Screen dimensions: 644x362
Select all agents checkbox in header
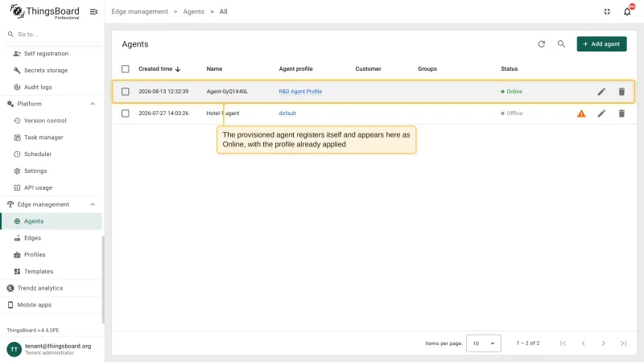tap(126, 69)
